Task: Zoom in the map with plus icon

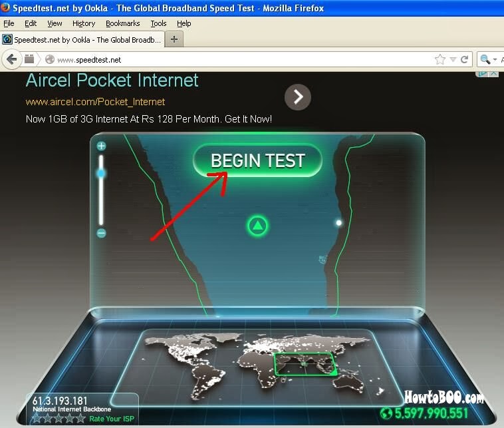Action: [x=101, y=146]
